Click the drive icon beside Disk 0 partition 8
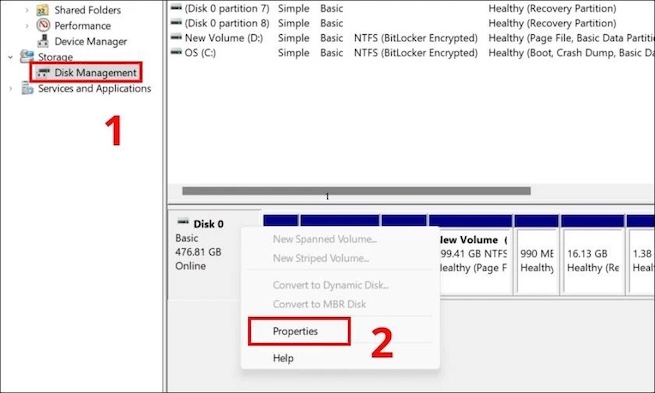655x393 pixels. coord(176,22)
